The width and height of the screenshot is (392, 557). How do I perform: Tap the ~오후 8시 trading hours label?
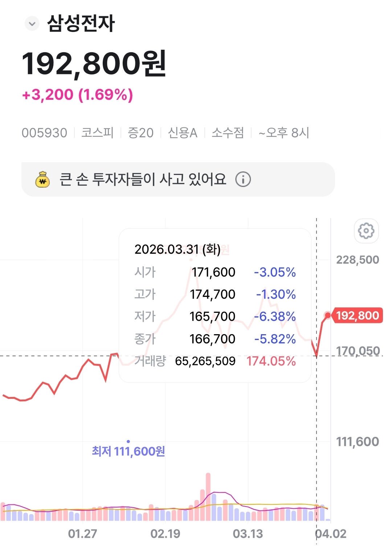point(283,133)
